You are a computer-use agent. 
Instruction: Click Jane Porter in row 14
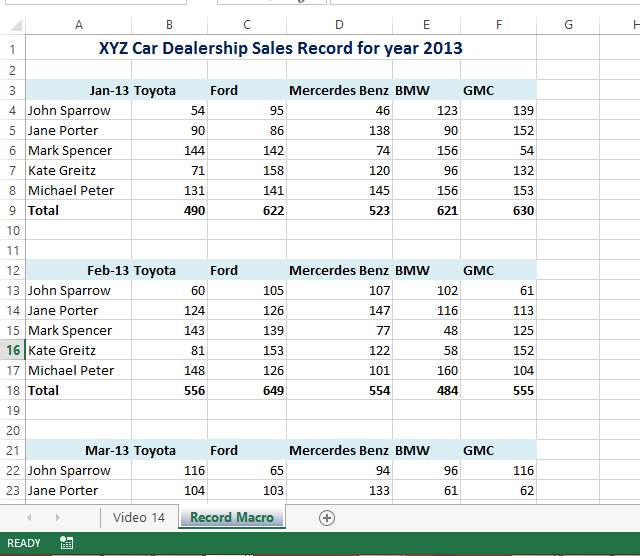79,310
